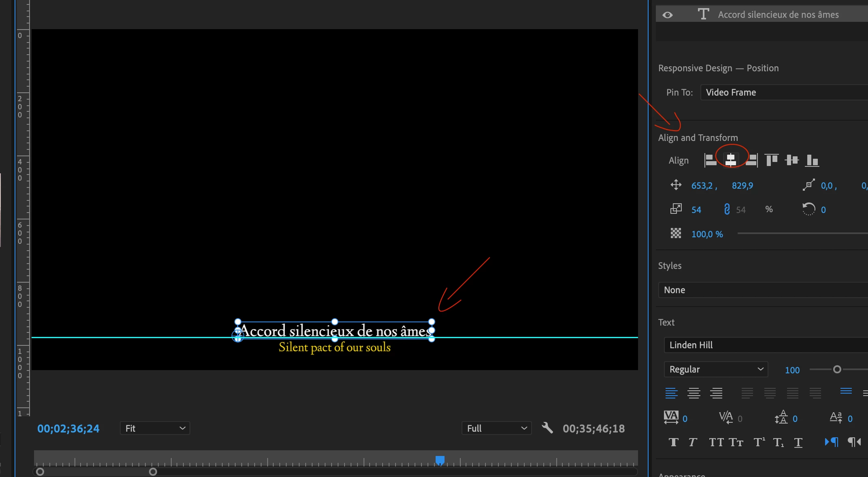Hide the 'Accord silencieux de nos âmes' text layer

(x=668, y=15)
